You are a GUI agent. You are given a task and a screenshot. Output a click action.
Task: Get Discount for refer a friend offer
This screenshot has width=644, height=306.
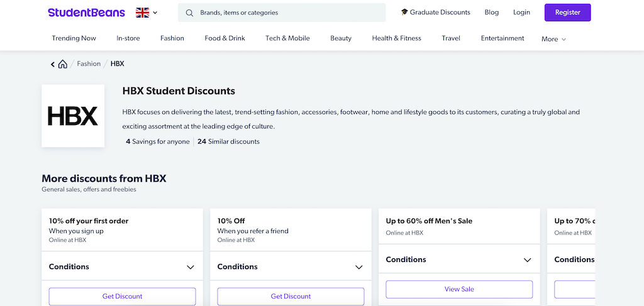click(x=291, y=296)
